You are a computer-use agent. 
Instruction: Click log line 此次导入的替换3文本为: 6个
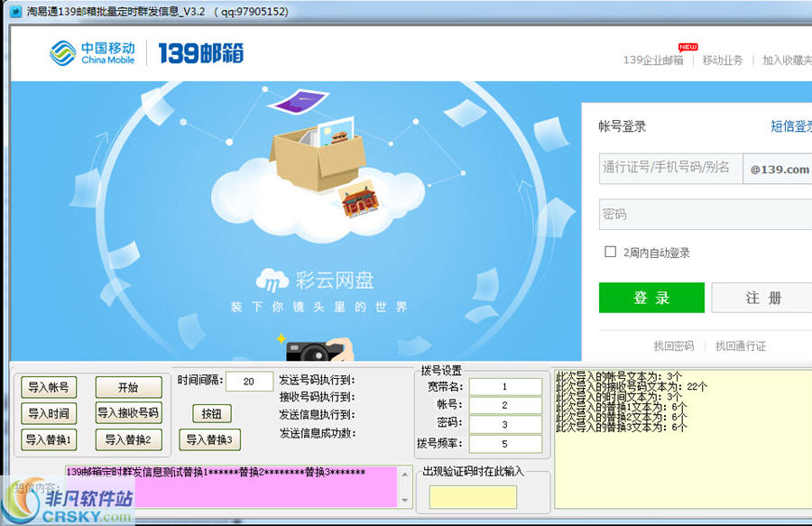(x=622, y=428)
